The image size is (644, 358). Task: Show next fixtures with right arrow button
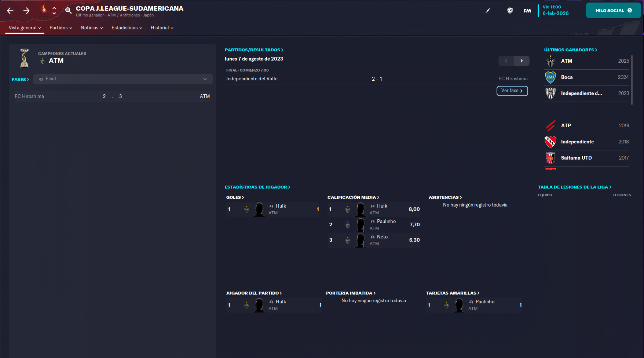click(x=522, y=61)
